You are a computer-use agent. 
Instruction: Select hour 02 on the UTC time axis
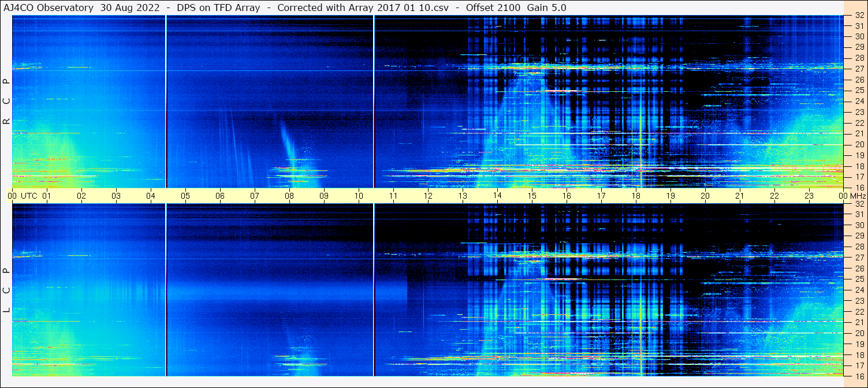point(81,196)
